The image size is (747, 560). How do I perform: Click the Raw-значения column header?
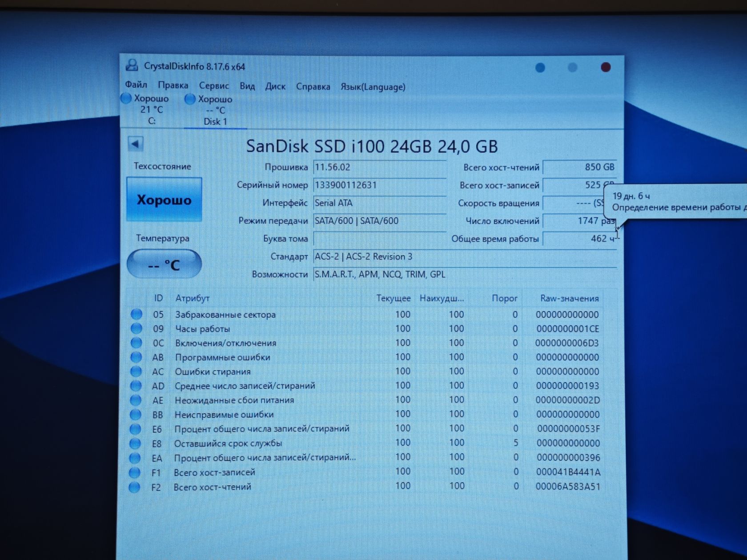[569, 298]
